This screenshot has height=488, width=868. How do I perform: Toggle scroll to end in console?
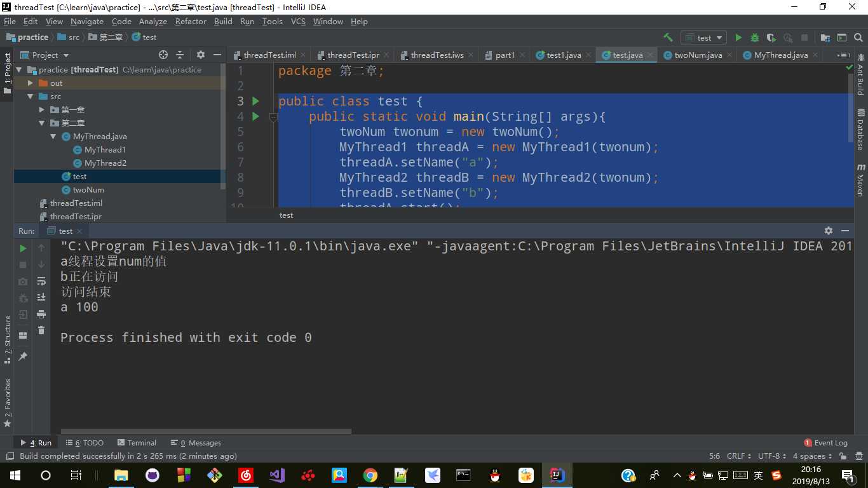pyautogui.click(x=41, y=297)
